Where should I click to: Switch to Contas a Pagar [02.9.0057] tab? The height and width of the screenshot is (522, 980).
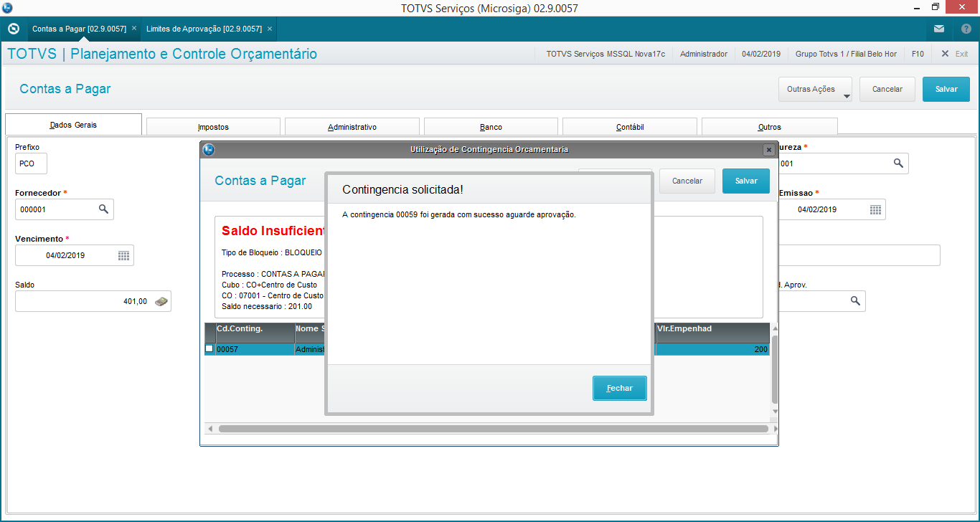tap(79, 29)
